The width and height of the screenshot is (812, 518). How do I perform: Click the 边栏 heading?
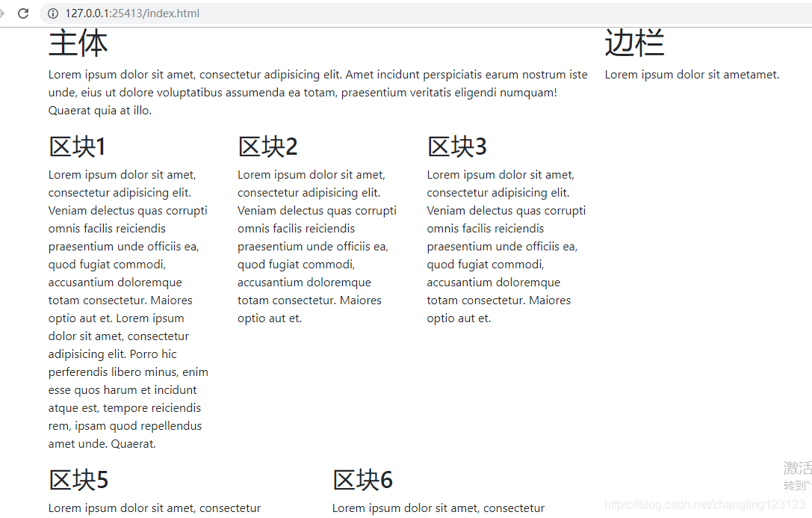634,43
